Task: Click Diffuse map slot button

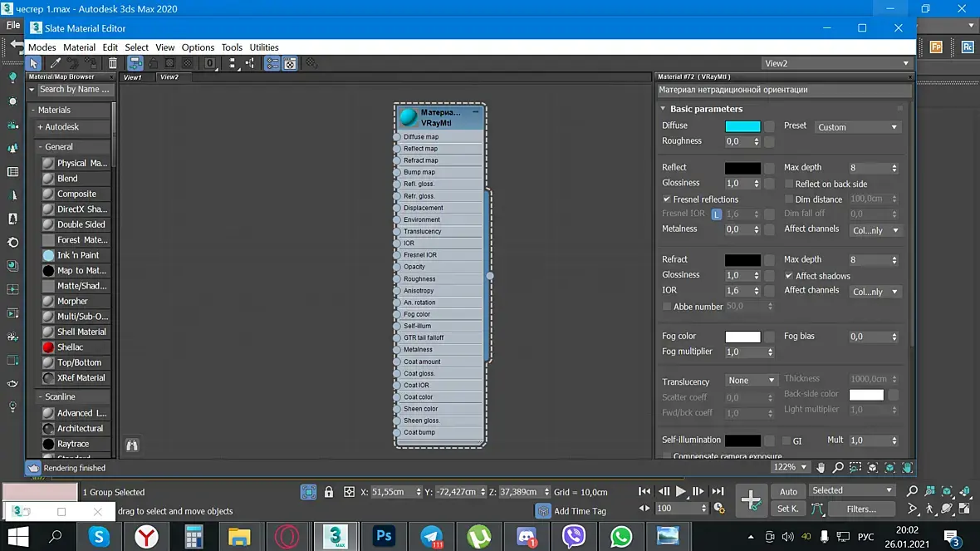Action: (769, 126)
